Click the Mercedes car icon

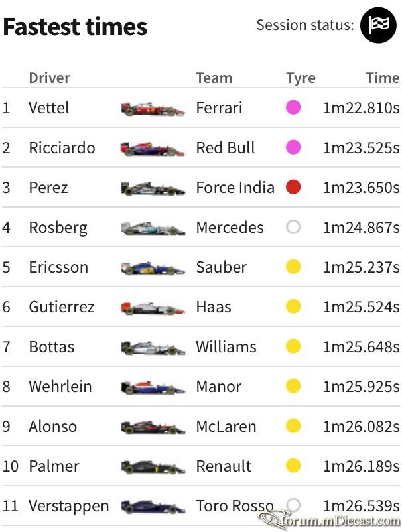pyautogui.click(x=153, y=228)
